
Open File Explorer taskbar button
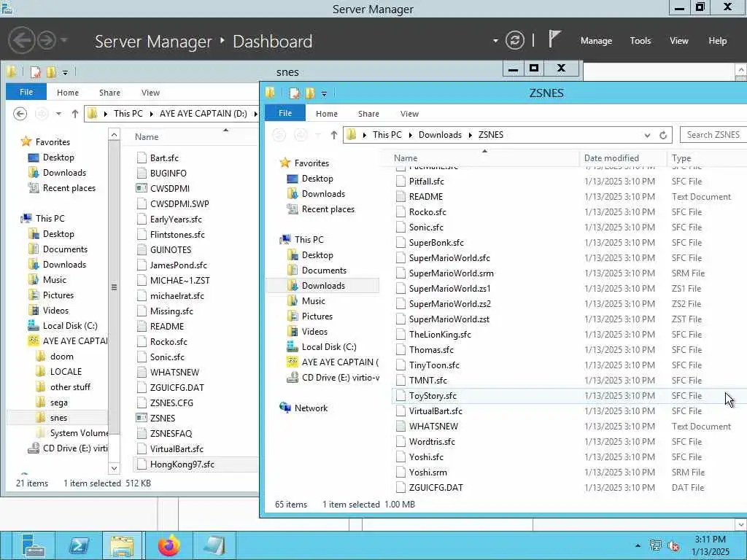(122, 545)
